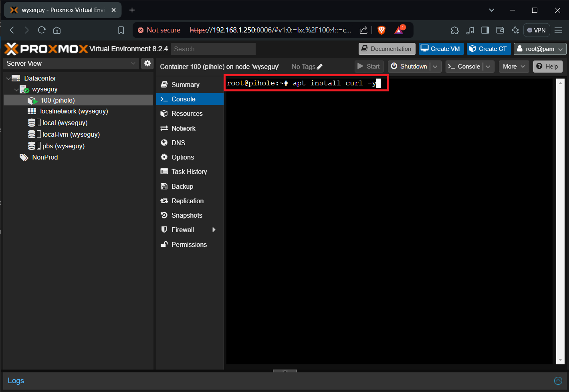Close the wyseguy Proxmox tab
569x392 pixels.
pos(113,10)
